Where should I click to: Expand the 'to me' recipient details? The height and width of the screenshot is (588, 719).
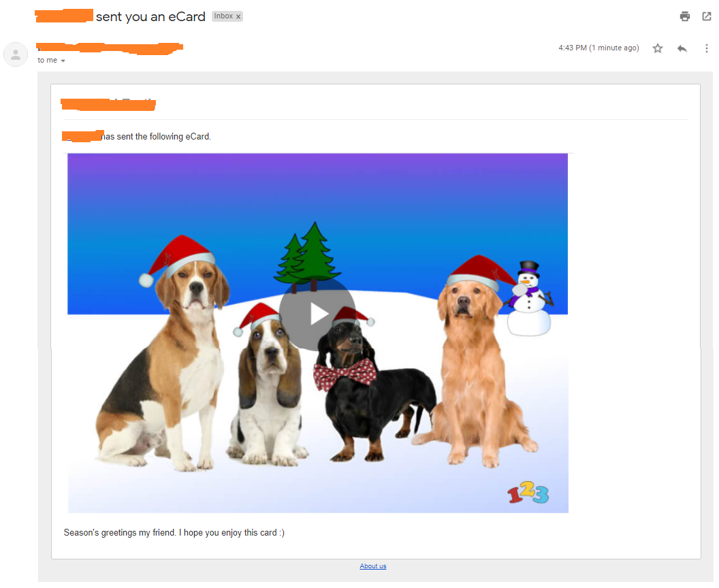point(63,61)
